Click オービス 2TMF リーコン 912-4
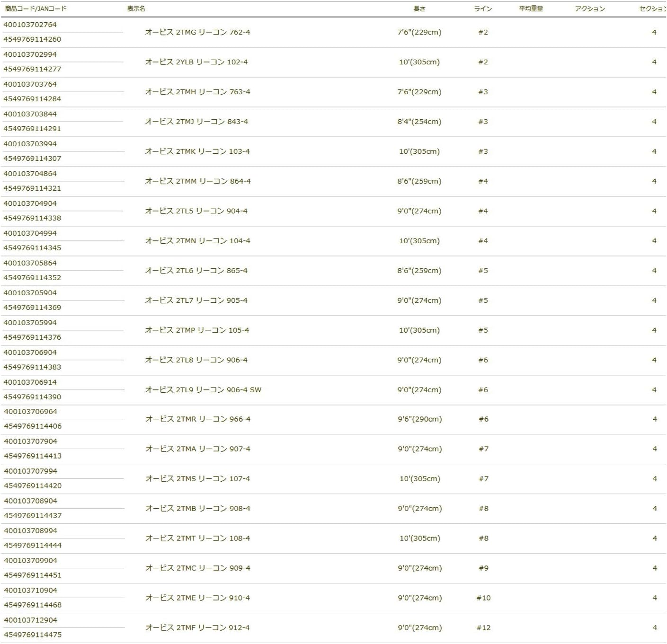 (197, 628)
